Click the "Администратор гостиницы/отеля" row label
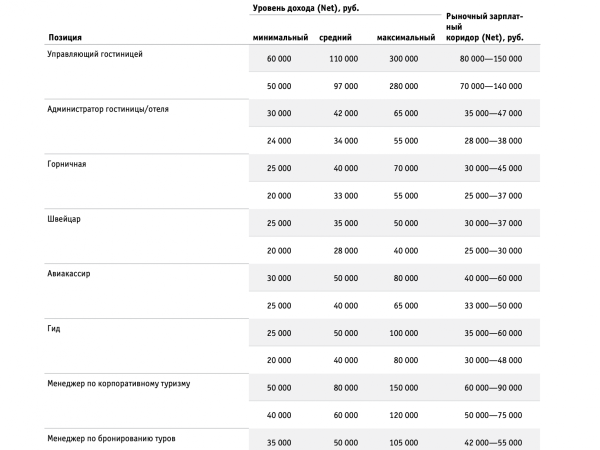 (108, 108)
